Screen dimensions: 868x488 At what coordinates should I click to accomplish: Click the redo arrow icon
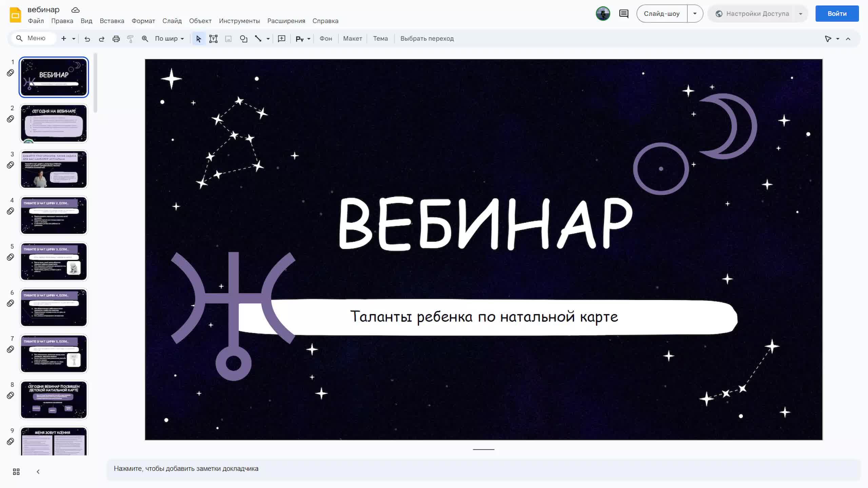click(x=101, y=39)
